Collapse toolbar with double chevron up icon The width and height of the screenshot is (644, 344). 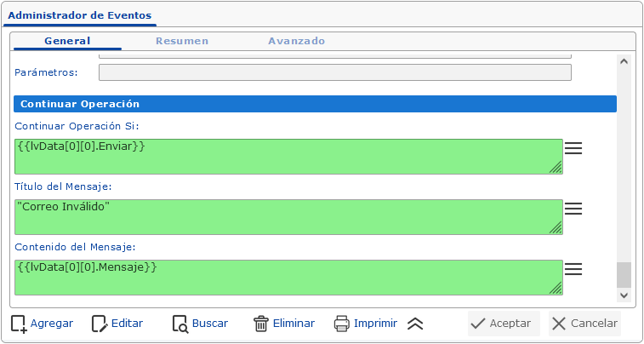tap(415, 324)
